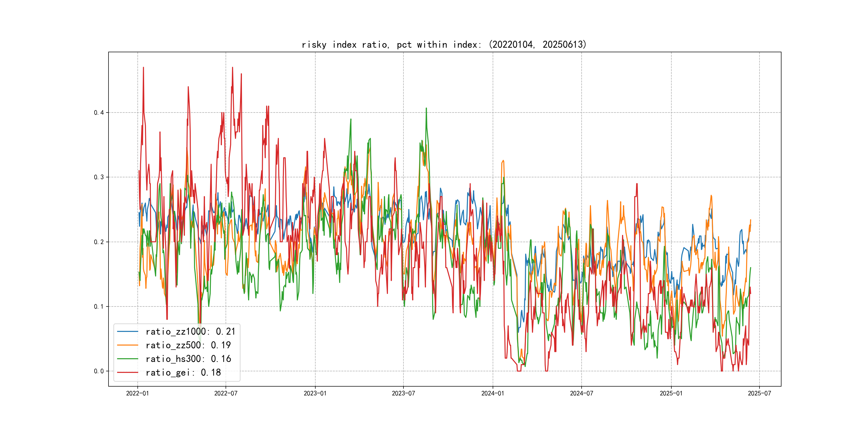Viewport: 868px width, 434px height.
Task: Click the 0.2 y-axis tick label
Action: coord(99,242)
